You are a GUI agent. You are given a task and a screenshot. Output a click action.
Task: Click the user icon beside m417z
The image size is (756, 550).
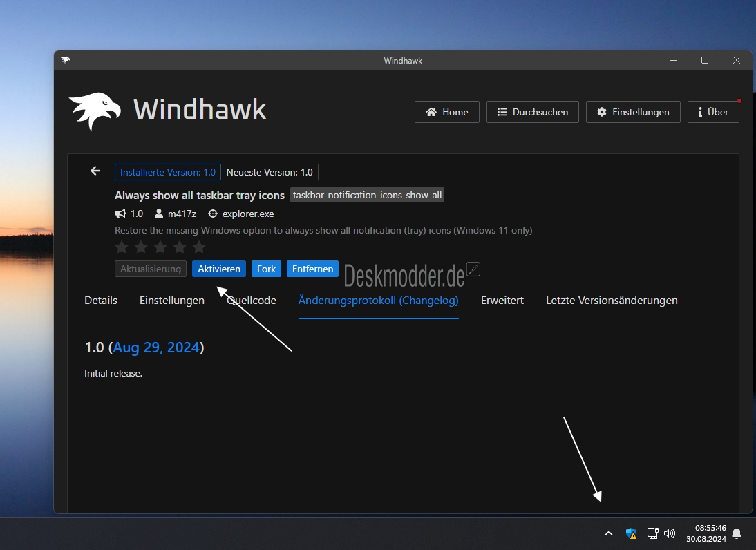(x=159, y=214)
